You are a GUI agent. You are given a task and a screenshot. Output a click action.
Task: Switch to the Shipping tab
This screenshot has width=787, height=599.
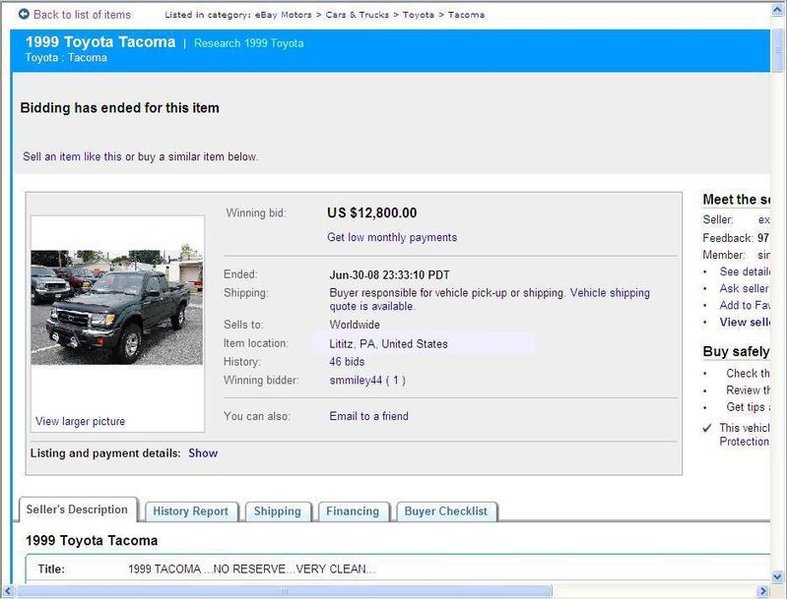tap(278, 511)
